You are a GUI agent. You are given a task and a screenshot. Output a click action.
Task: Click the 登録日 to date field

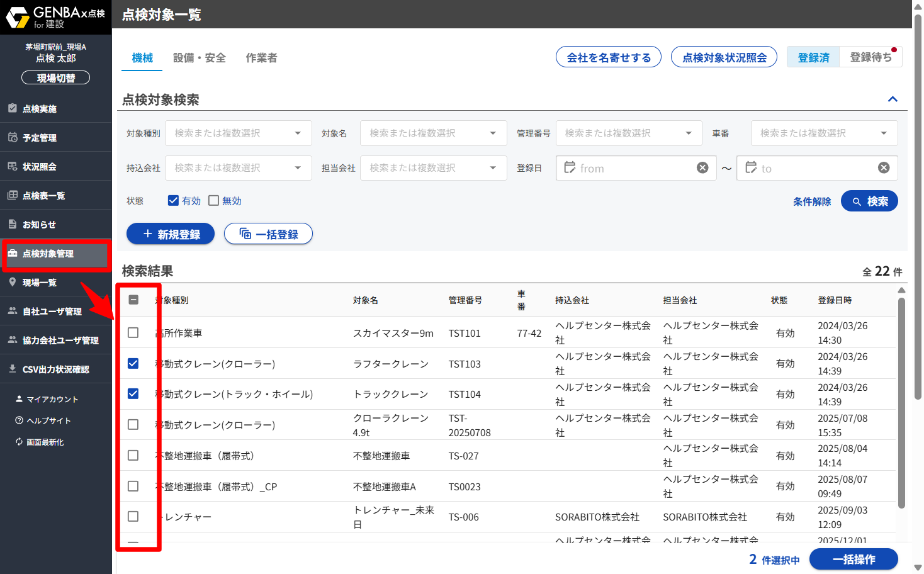coord(812,168)
